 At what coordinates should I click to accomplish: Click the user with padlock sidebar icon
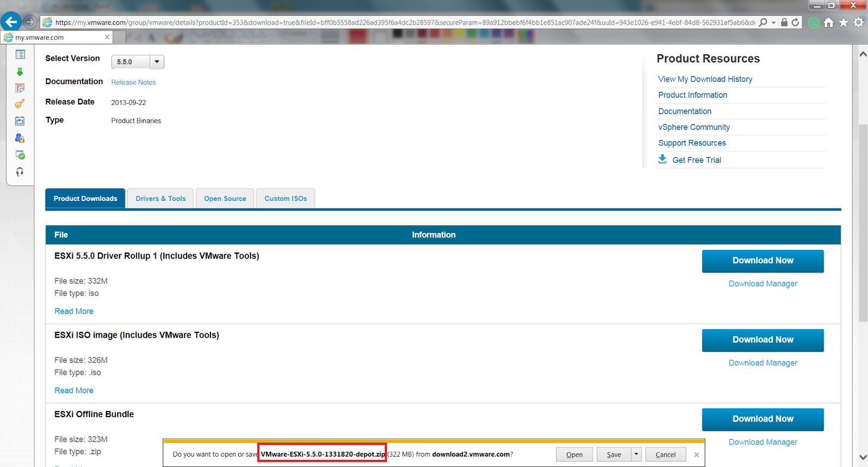[x=20, y=138]
